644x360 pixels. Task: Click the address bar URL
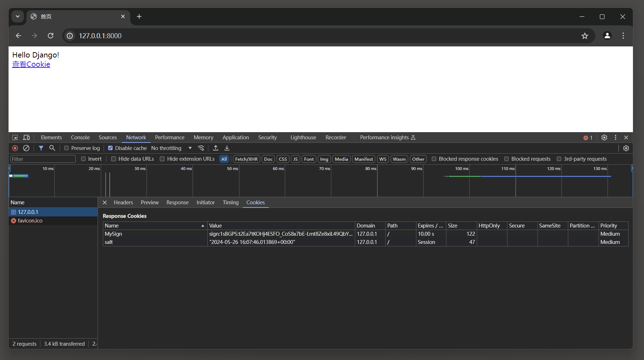click(x=100, y=36)
